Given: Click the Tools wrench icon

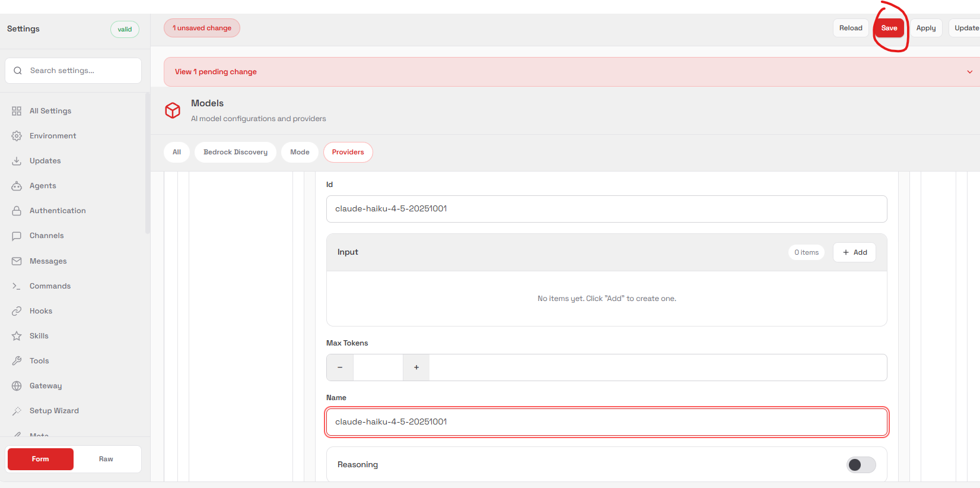Looking at the screenshot, I should 17,361.
